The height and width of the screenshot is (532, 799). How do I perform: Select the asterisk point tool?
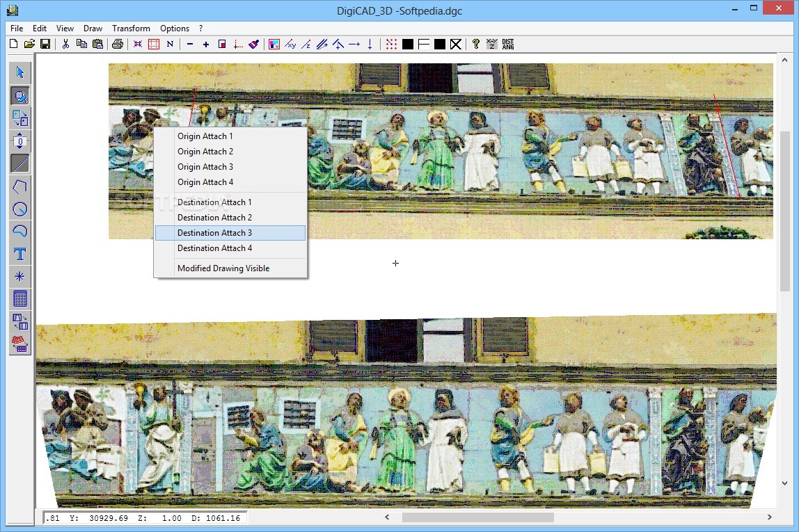[20, 277]
